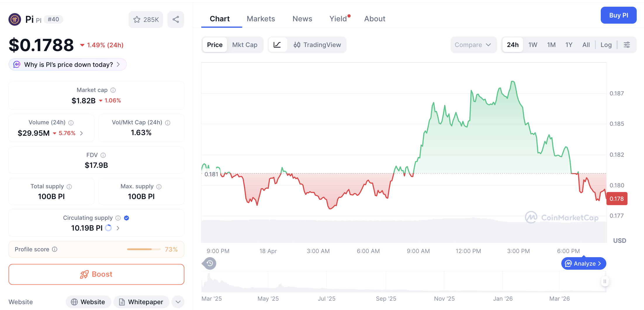Open the Compare dropdown

tap(473, 45)
